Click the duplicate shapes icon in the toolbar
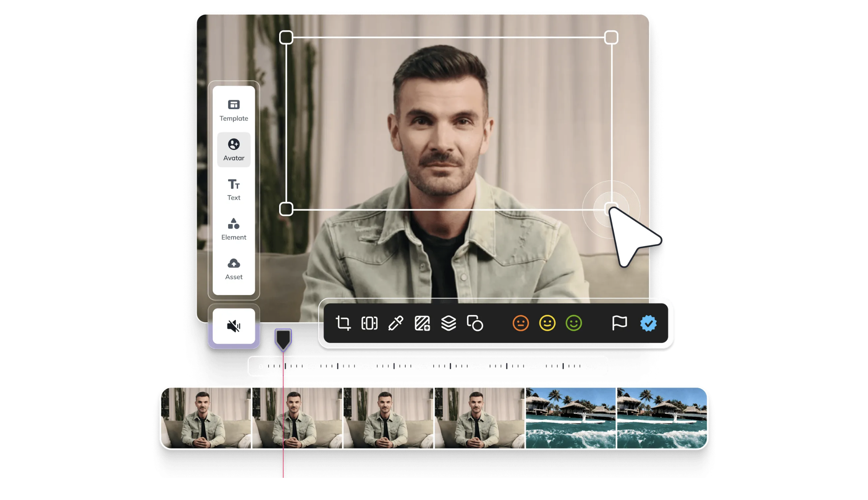The image size is (868, 500). [x=475, y=323]
